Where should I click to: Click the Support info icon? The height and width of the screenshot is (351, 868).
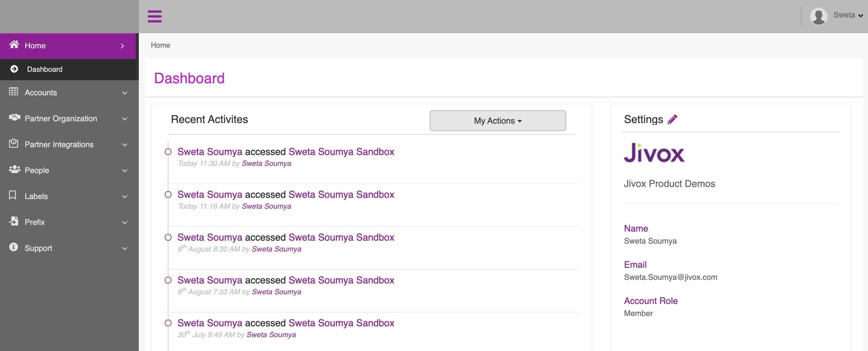[x=14, y=247]
